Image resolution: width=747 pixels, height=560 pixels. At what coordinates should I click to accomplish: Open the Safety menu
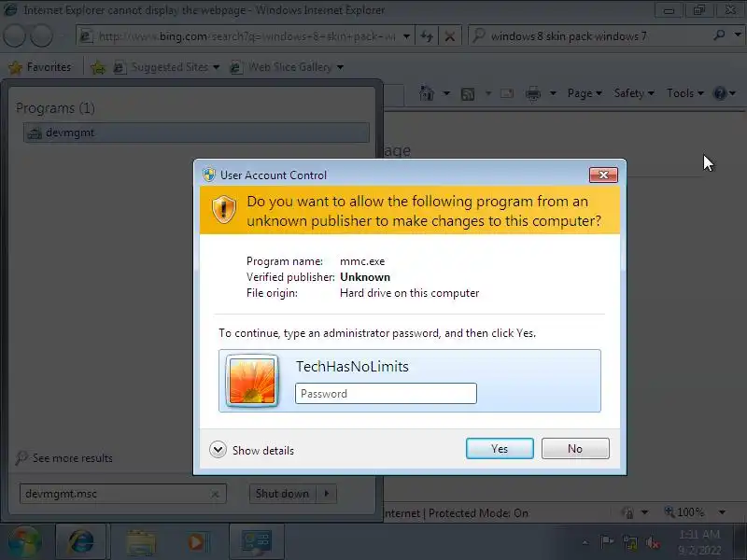click(x=634, y=93)
